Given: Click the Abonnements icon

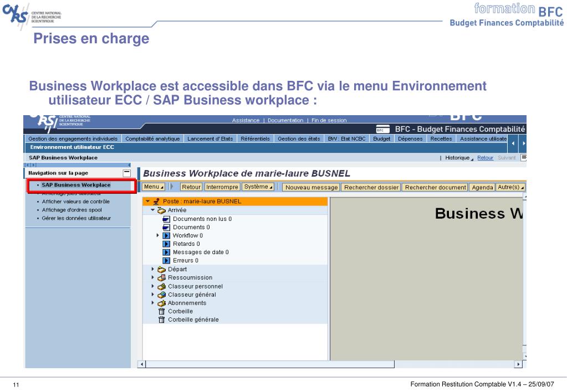Looking at the screenshot, I should pyautogui.click(x=161, y=303).
